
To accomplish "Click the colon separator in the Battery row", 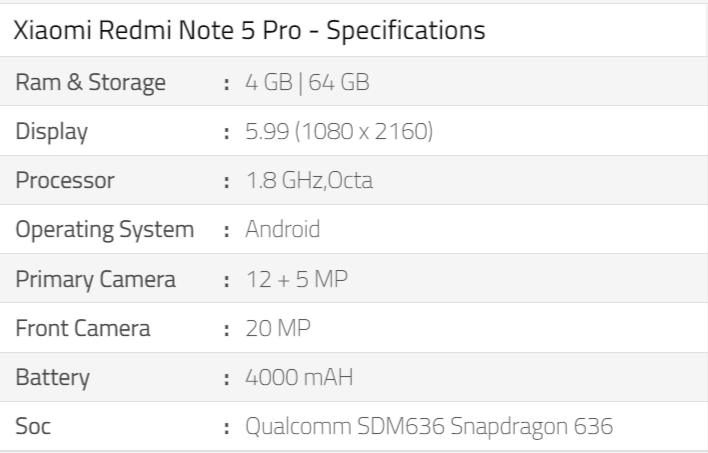I will (x=227, y=378).
